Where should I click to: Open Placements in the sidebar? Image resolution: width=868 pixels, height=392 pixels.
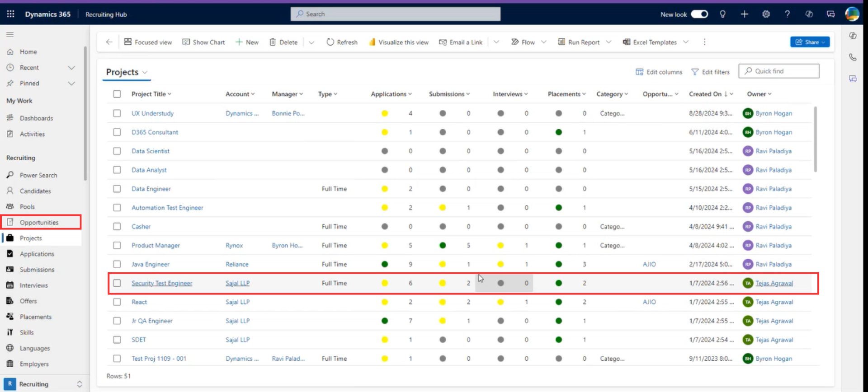coord(36,317)
